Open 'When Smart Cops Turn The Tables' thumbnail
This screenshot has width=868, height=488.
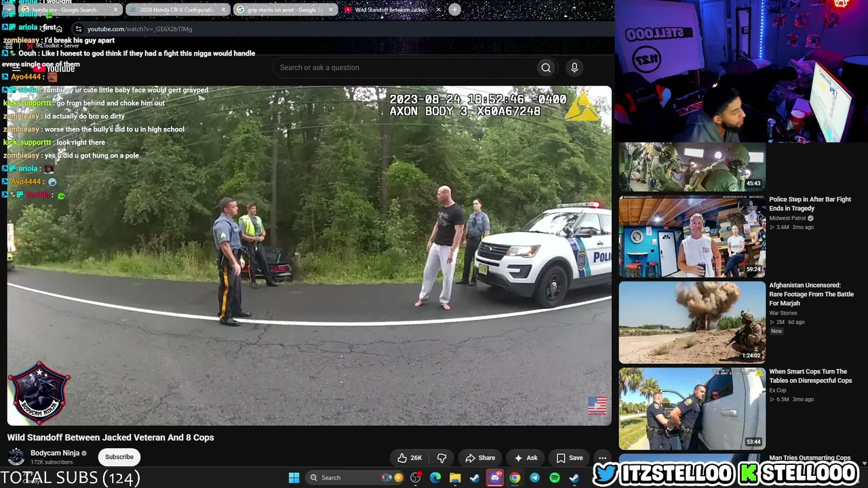tap(692, 409)
